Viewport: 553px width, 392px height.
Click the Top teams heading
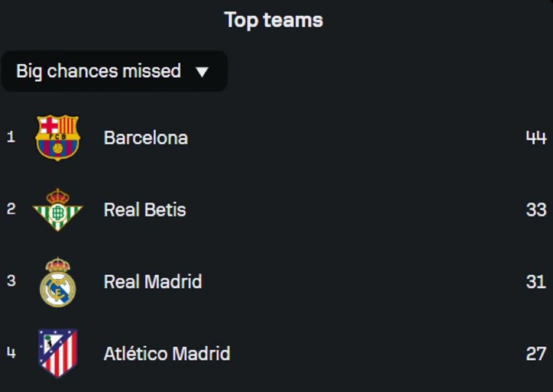tap(273, 20)
